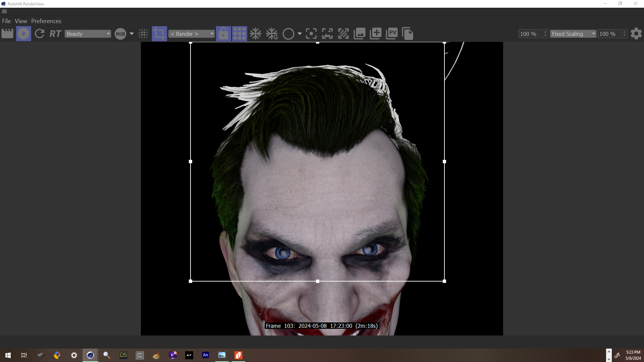Click the add snapshot plus icon
This screenshot has height=362, width=644.
coord(376,34)
